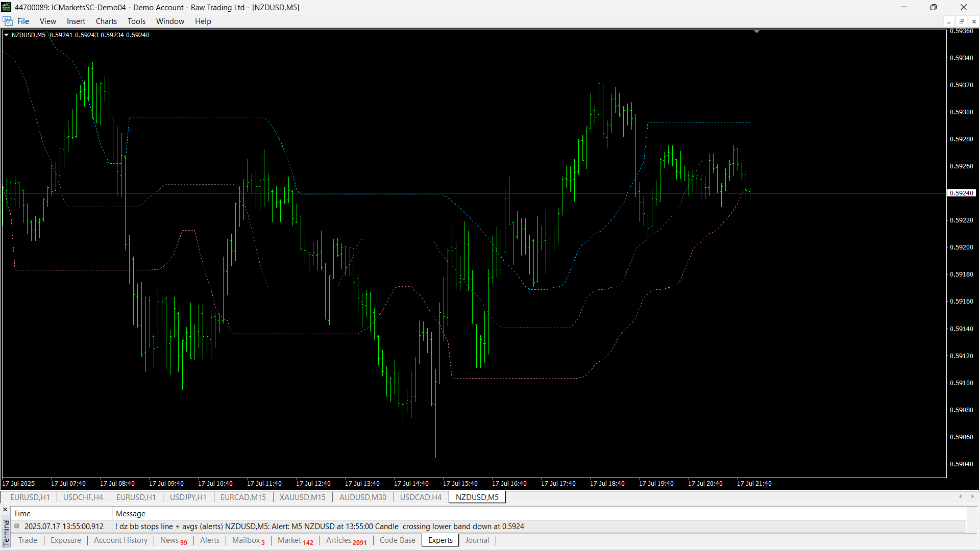Open the Mailbox tab with 5 unread
980x551 pixels.
pos(248,540)
